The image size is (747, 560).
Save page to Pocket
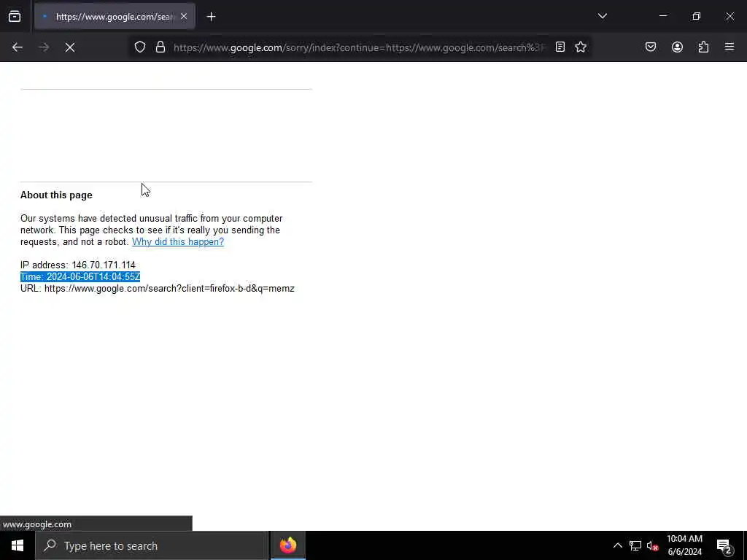click(x=651, y=47)
